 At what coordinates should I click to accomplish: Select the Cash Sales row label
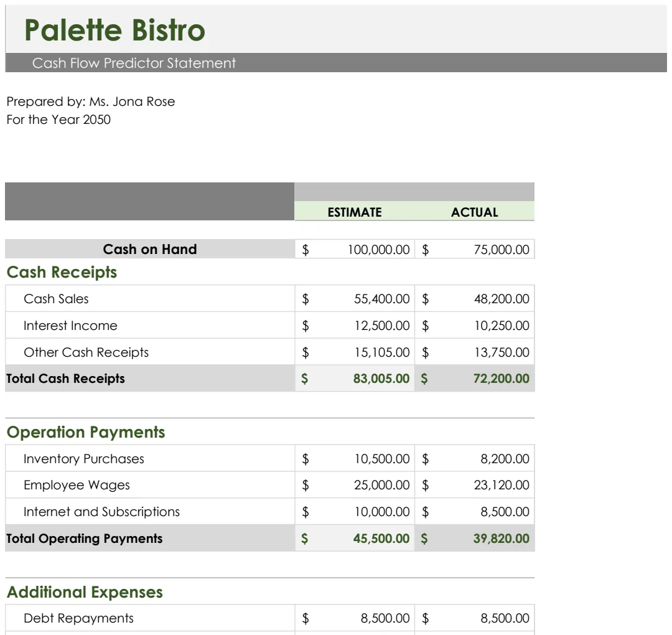pyautogui.click(x=56, y=299)
